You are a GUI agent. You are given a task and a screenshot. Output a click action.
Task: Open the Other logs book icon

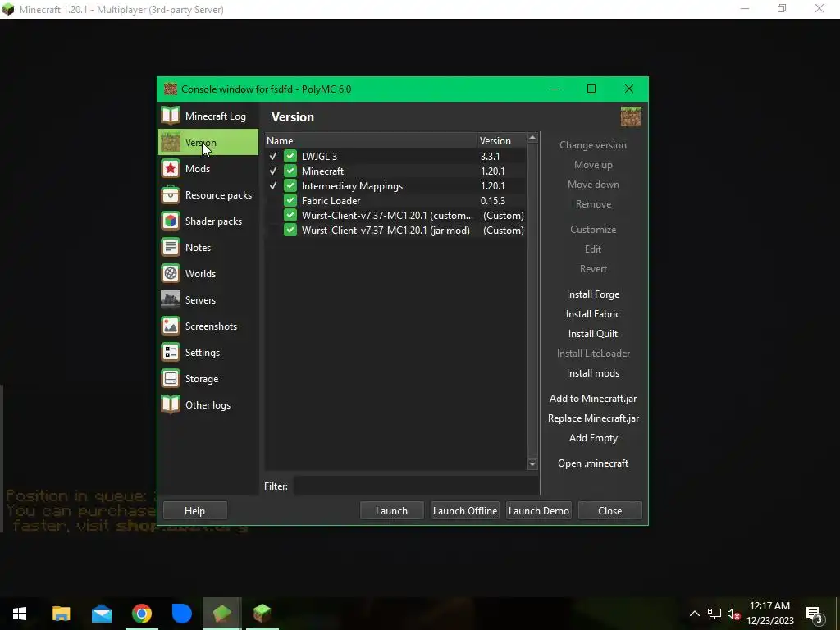171,404
